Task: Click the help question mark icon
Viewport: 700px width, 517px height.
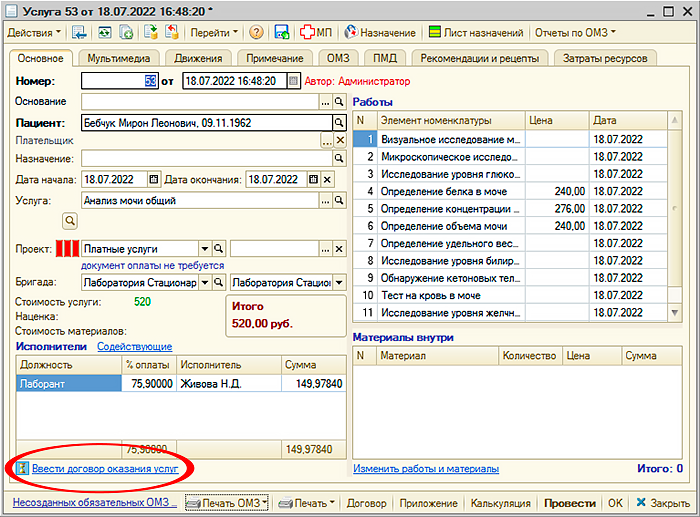Action: pyautogui.click(x=256, y=33)
